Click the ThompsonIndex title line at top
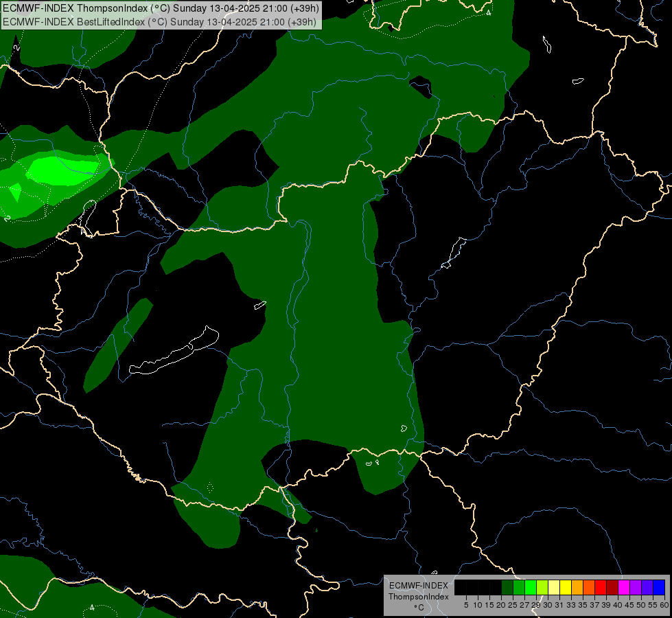 coord(161,8)
